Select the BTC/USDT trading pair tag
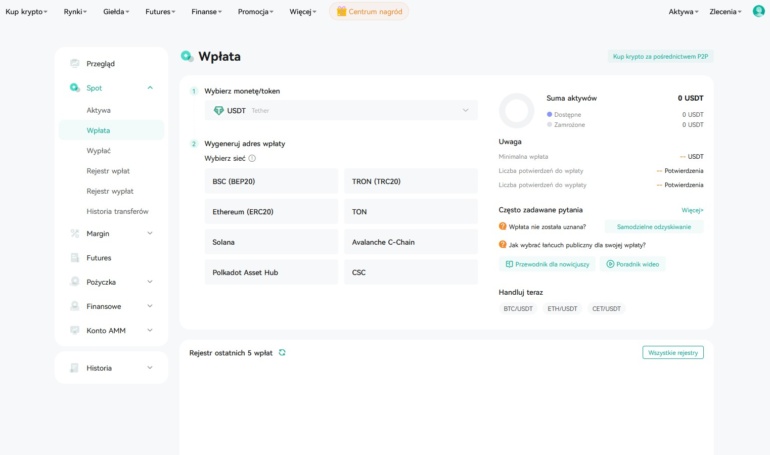This screenshot has height=455, width=770. click(x=518, y=308)
